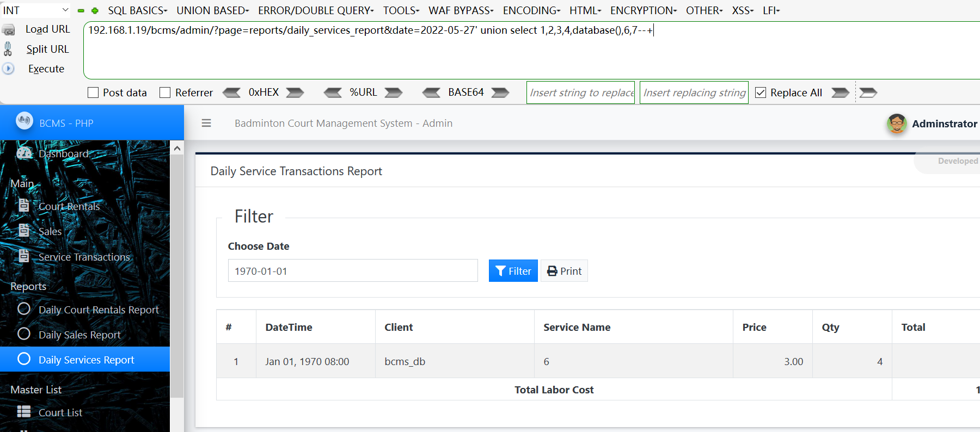Open the ENCODING dropdown menu
The image size is (980, 432).
point(531,10)
